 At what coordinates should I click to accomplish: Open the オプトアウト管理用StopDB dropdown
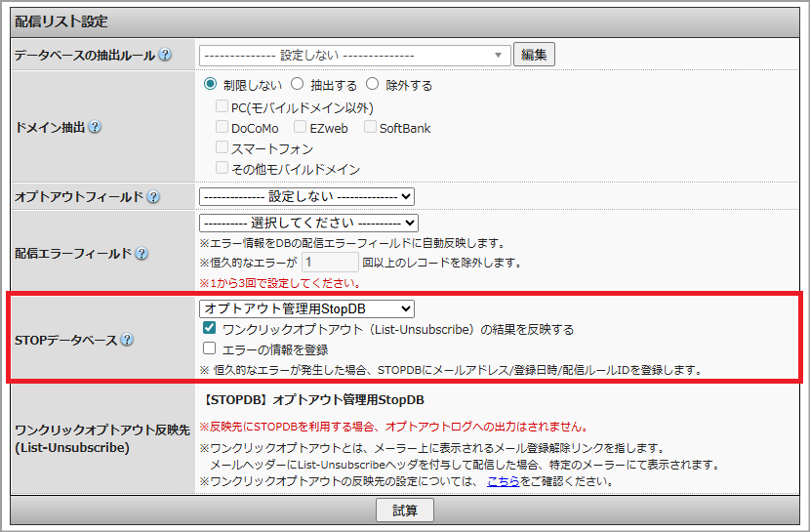tap(306, 308)
